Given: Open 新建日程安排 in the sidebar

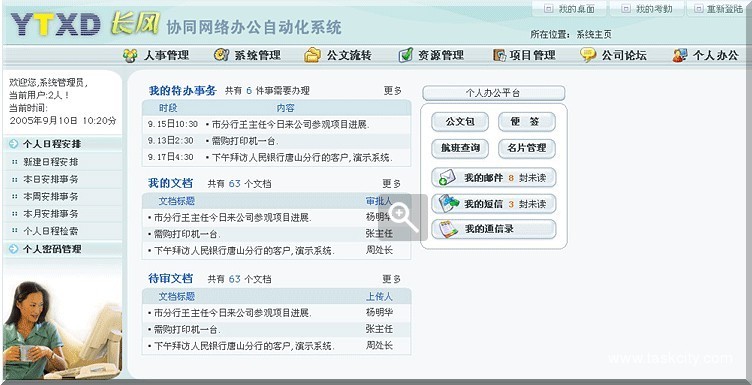Looking at the screenshot, I should tap(51, 162).
